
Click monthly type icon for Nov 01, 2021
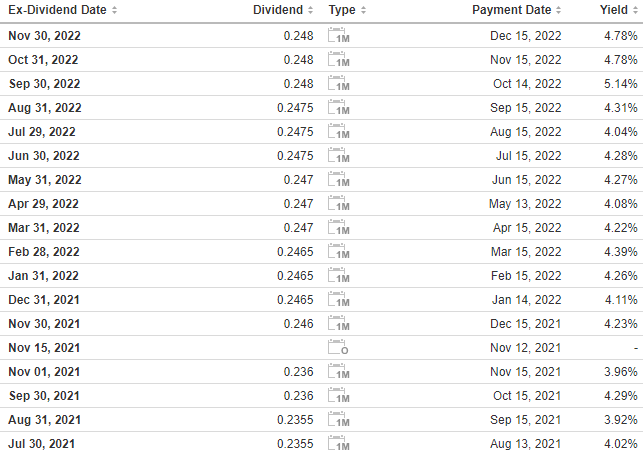click(x=339, y=371)
